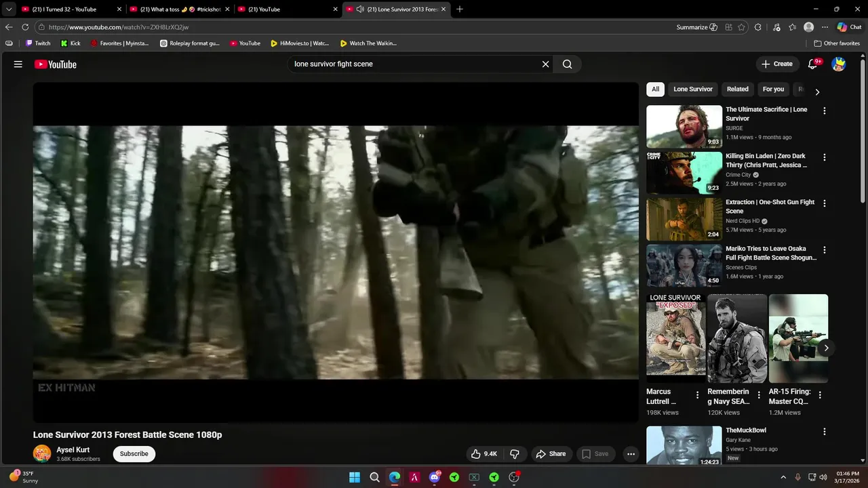
Task: Open Edge settings and more ellipsis
Action: point(825,27)
